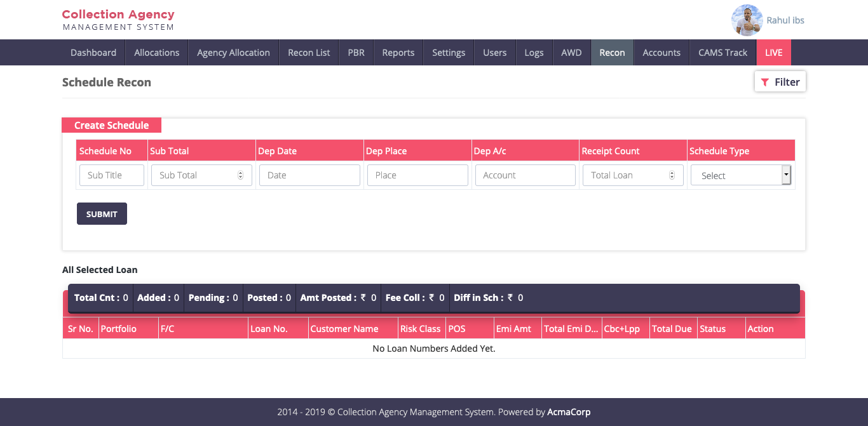
Task: Click the AcmaCorp footer link
Action: pos(569,412)
